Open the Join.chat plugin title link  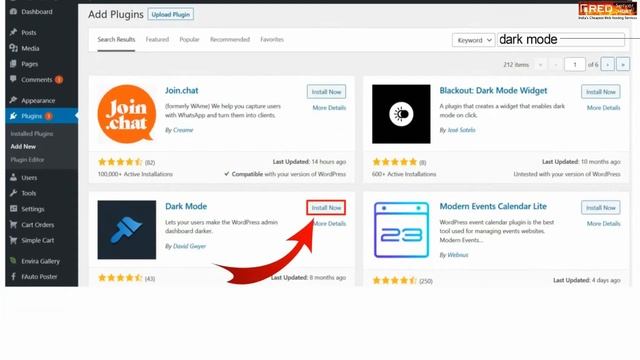click(182, 91)
